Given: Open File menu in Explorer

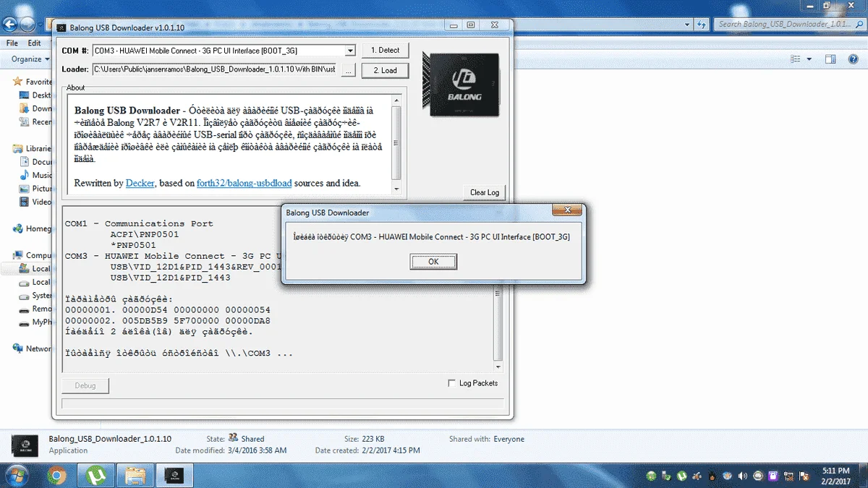Looking at the screenshot, I should point(12,43).
